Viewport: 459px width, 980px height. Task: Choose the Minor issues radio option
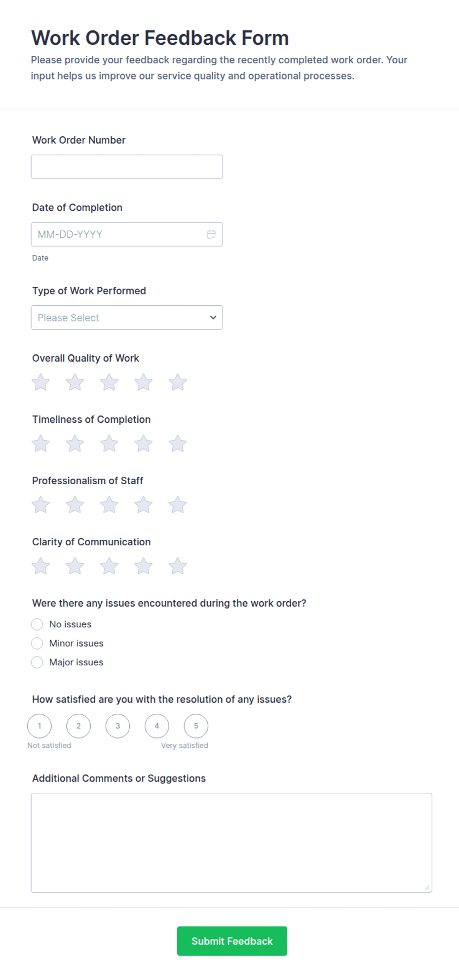(x=37, y=643)
